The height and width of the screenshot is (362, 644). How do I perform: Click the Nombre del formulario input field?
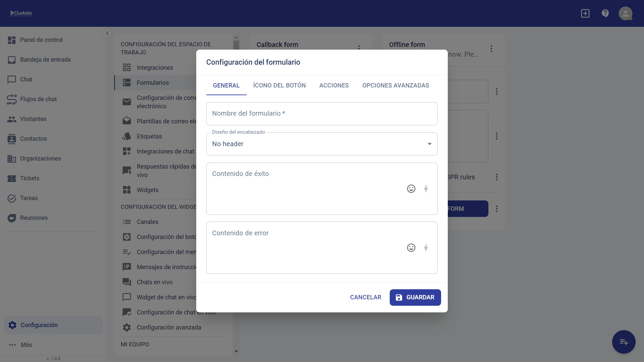pos(322,114)
